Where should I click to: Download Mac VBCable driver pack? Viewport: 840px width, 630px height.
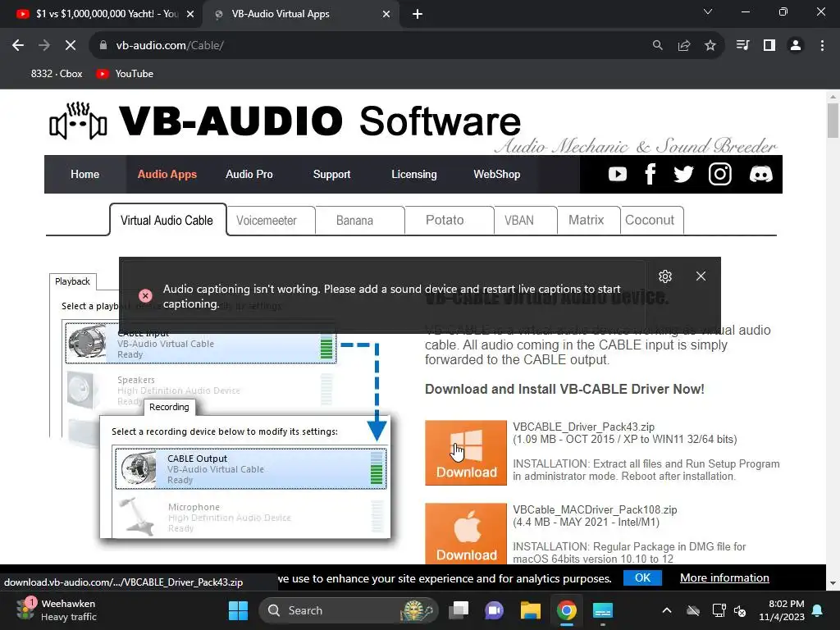point(466,533)
